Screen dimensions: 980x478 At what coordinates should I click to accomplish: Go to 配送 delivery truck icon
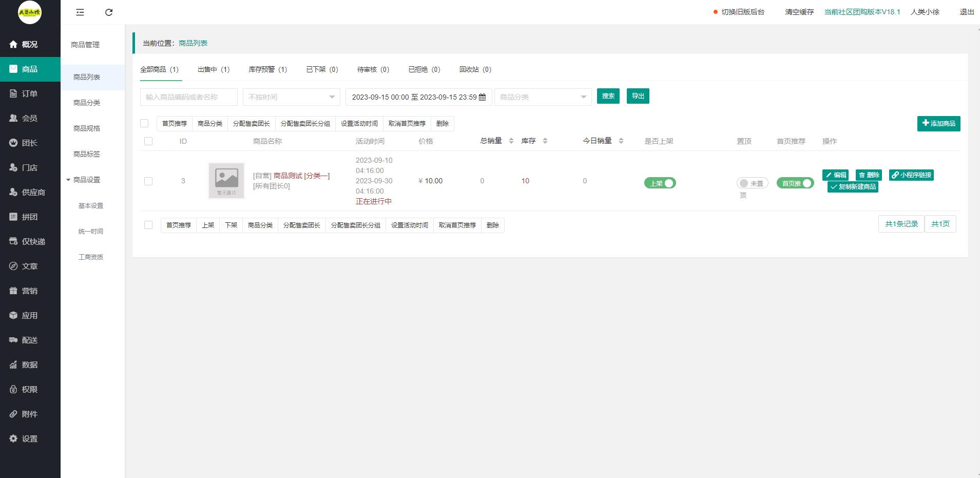(13, 340)
